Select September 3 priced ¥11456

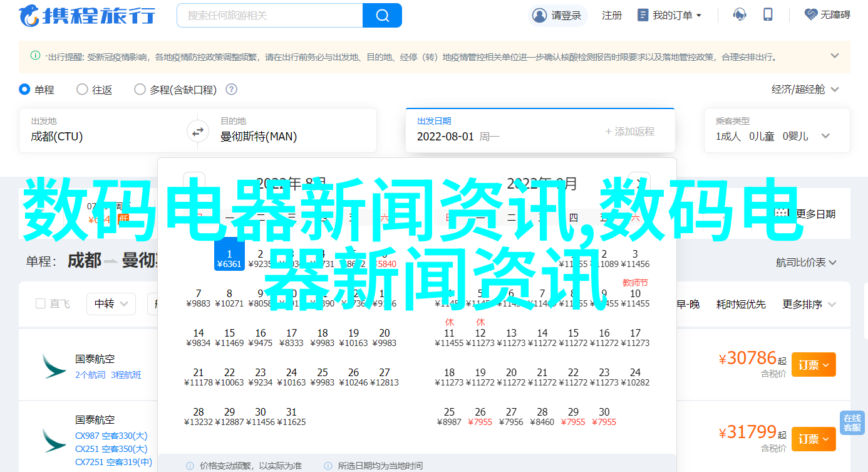coord(635,258)
